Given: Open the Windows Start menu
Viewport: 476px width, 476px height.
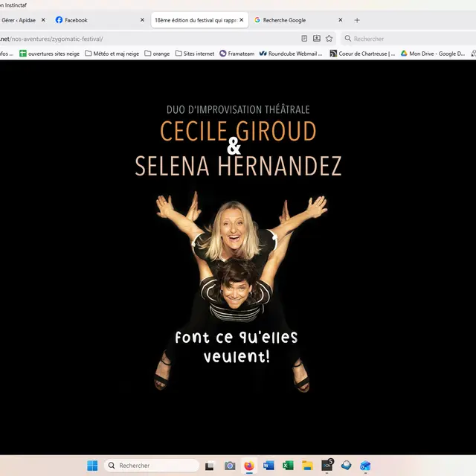Looking at the screenshot, I should [x=92, y=466].
